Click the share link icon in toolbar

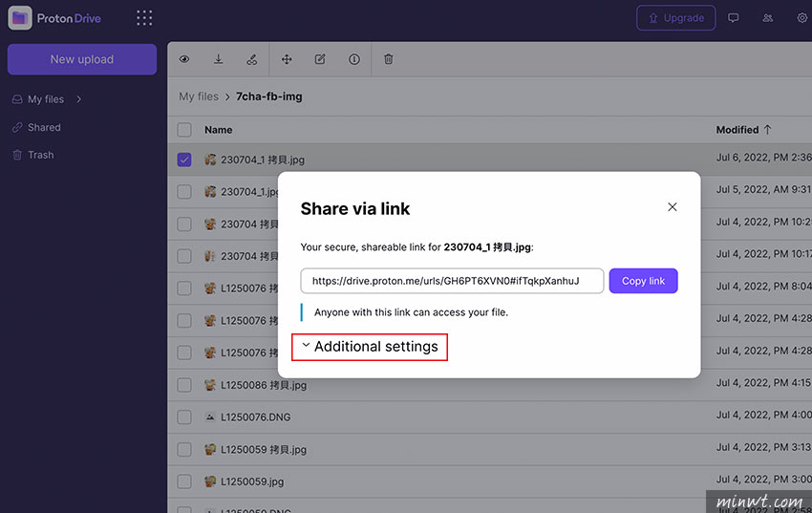(251, 59)
